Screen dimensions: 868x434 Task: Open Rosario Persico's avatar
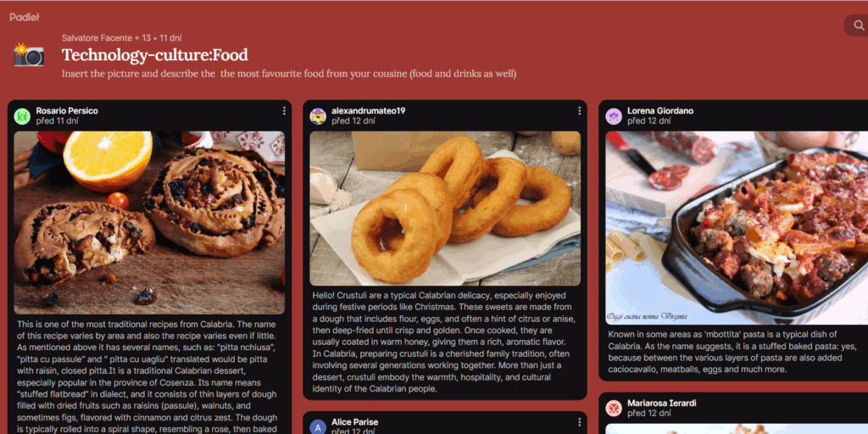tap(22, 116)
